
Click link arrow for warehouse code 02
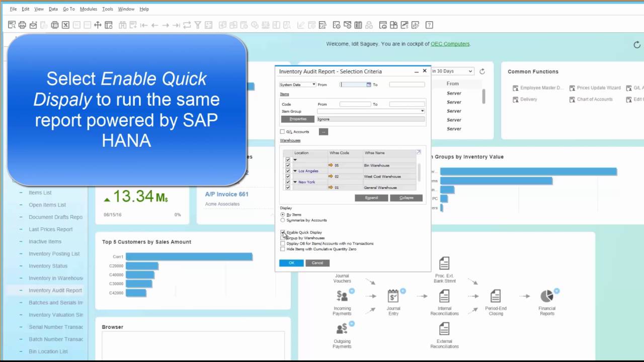pyautogui.click(x=331, y=176)
